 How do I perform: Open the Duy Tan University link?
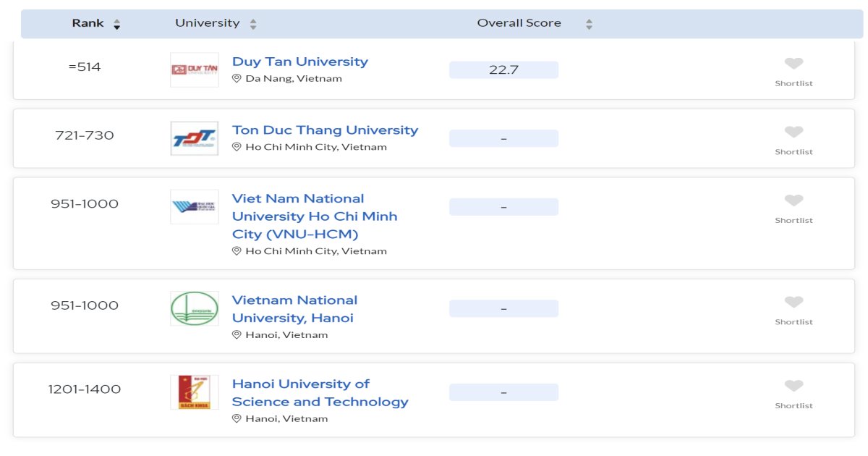click(299, 62)
